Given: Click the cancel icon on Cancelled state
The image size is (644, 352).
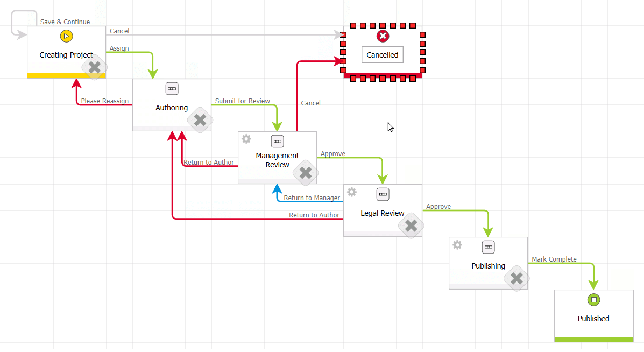Looking at the screenshot, I should pos(383,36).
